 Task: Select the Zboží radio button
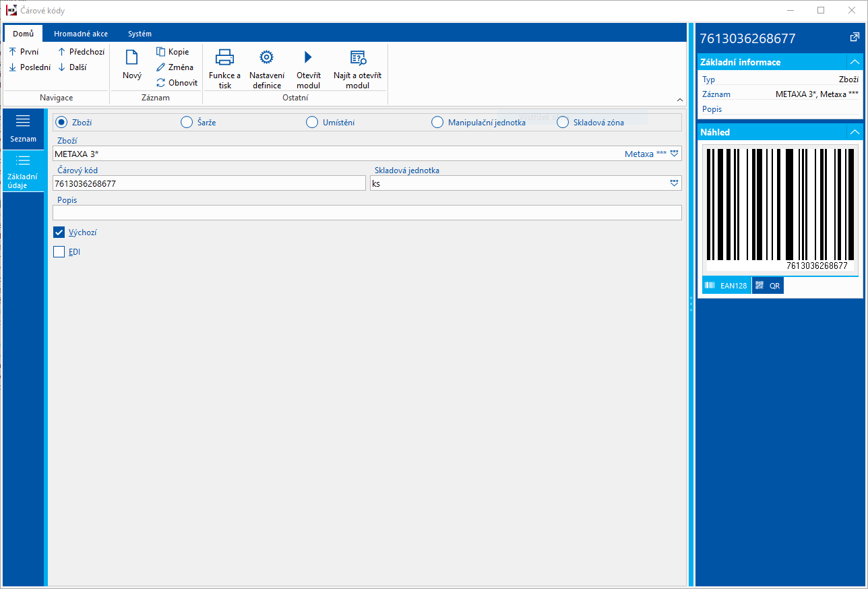pos(61,123)
